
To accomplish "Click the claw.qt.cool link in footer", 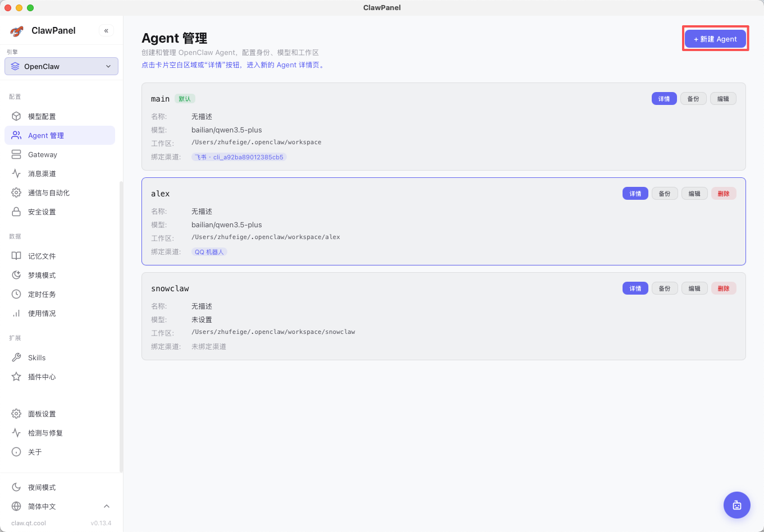I will (29, 523).
